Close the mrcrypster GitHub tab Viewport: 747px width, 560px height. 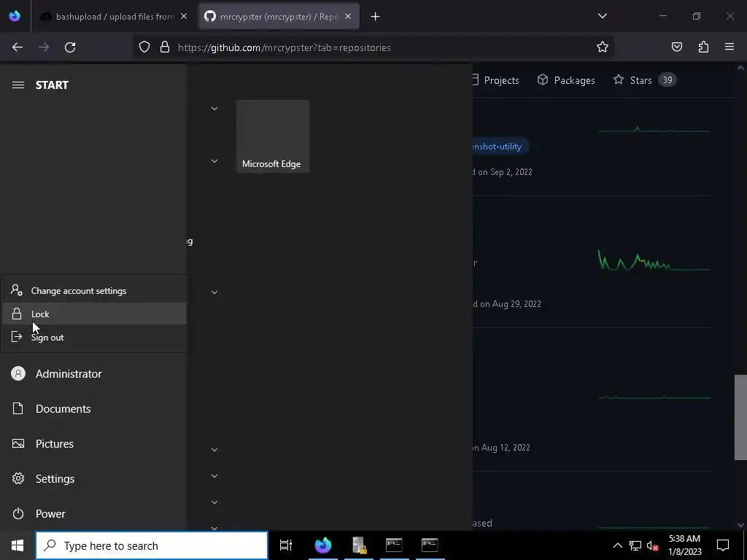(348, 17)
